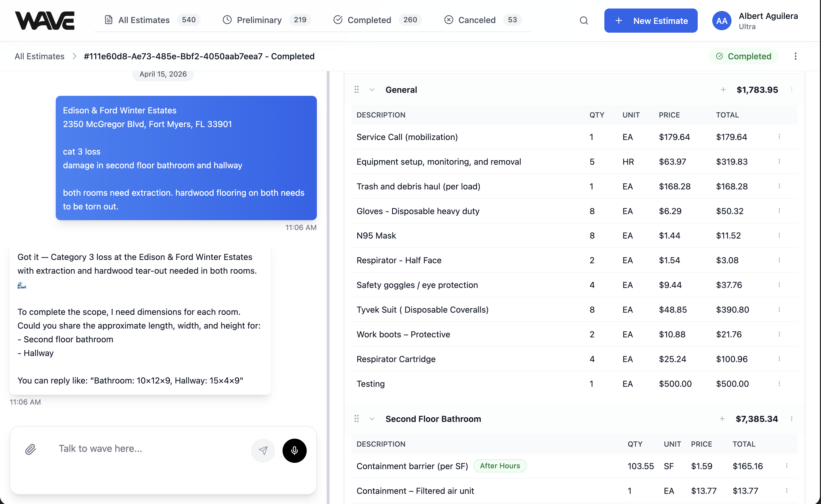The height and width of the screenshot is (504, 821).
Task: Click the After Hours tag on Containment barrier
Action: coord(499,466)
